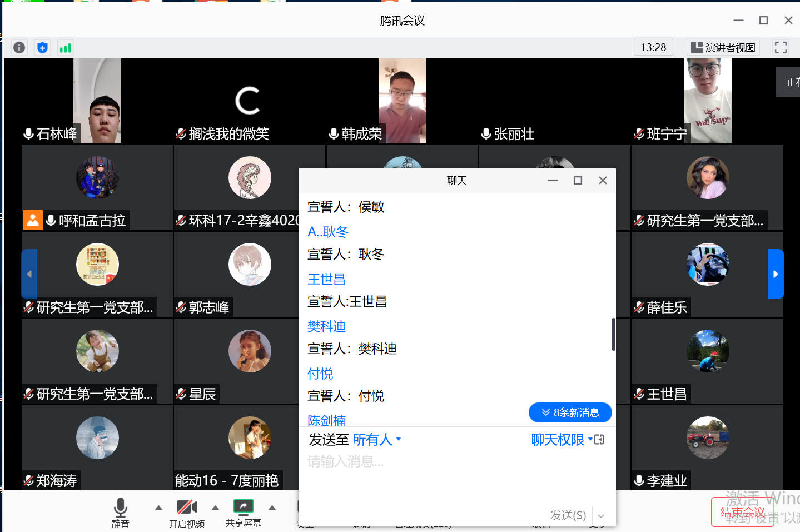This screenshot has width=800, height=532.
Task: Click the blue security shield icon
Action: 42,48
